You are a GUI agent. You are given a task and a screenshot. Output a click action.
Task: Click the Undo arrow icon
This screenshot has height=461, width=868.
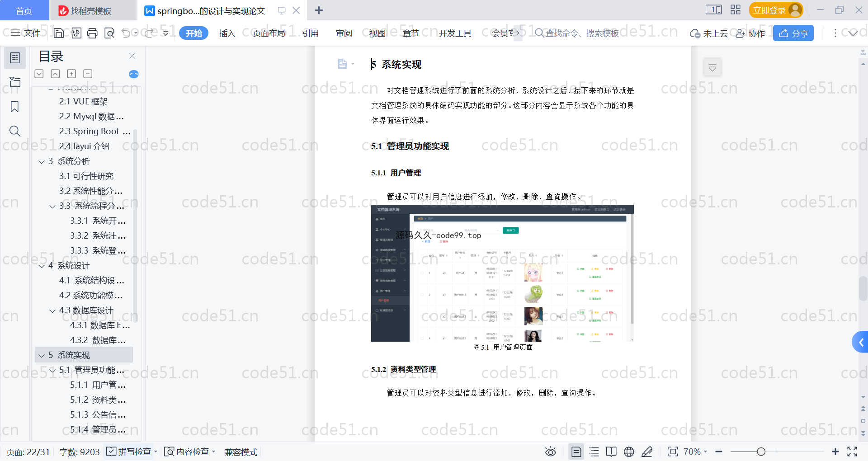126,33
